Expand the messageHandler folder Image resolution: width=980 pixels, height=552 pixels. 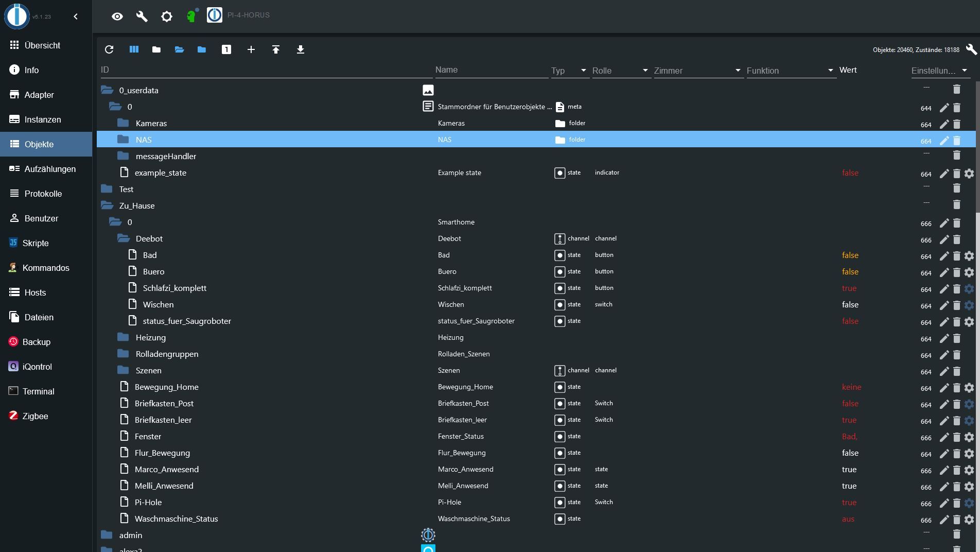[123, 156]
